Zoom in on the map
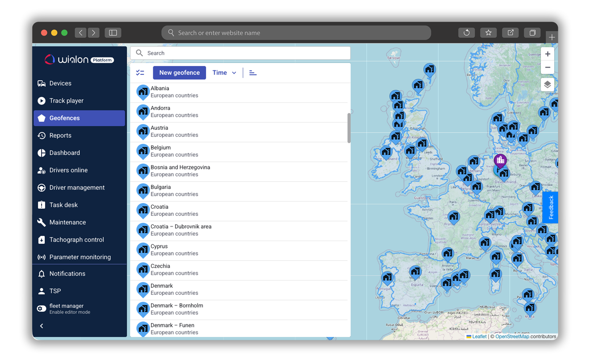 548,54
